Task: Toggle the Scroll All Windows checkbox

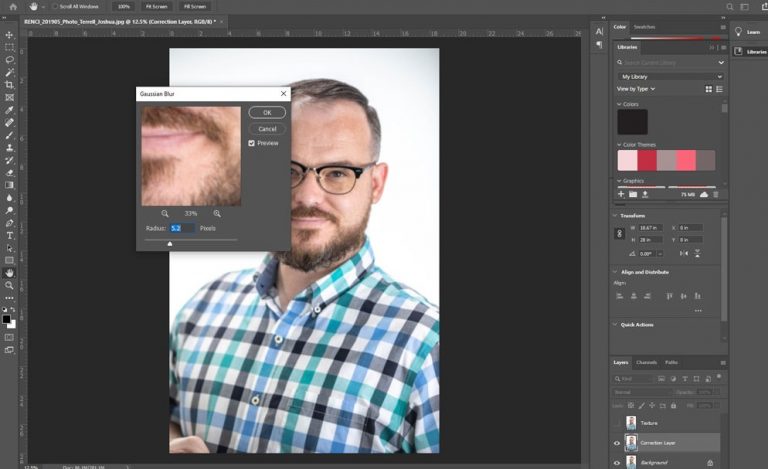Action: click(53, 6)
